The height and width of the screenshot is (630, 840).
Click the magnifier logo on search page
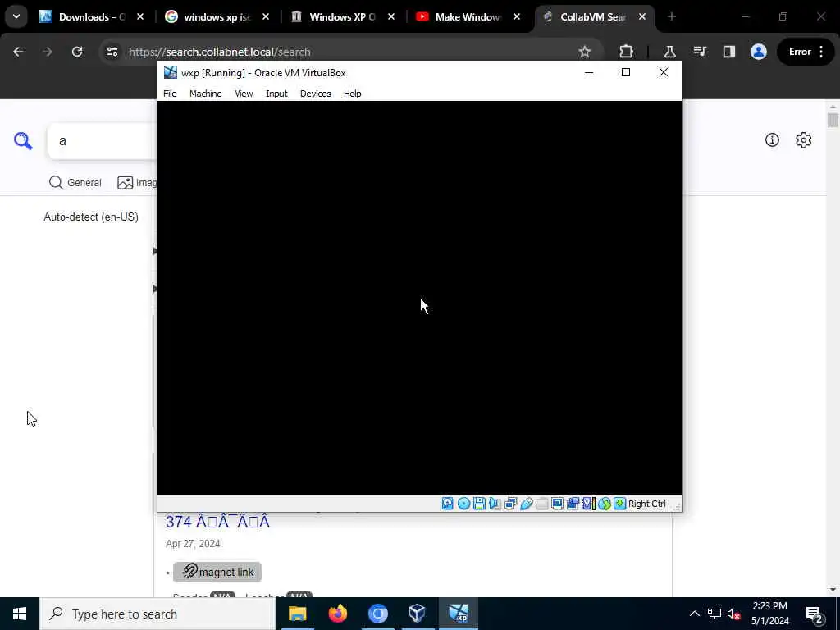[23, 141]
